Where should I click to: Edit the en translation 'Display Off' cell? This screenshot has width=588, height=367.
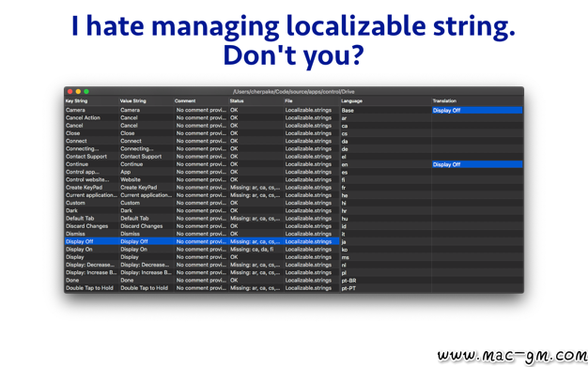tap(477, 164)
